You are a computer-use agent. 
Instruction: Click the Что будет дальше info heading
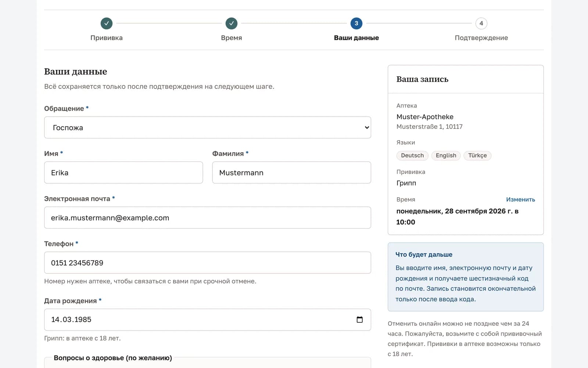point(424,254)
